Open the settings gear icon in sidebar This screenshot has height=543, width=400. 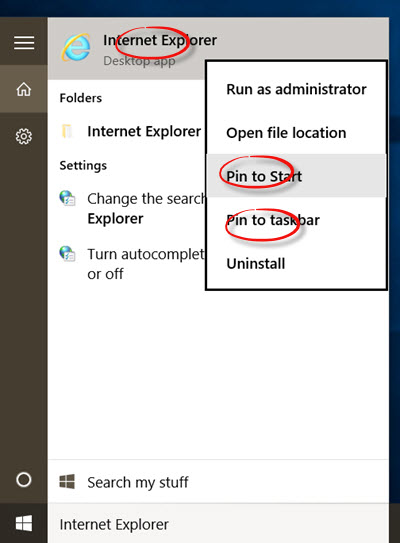pos(24,136)
